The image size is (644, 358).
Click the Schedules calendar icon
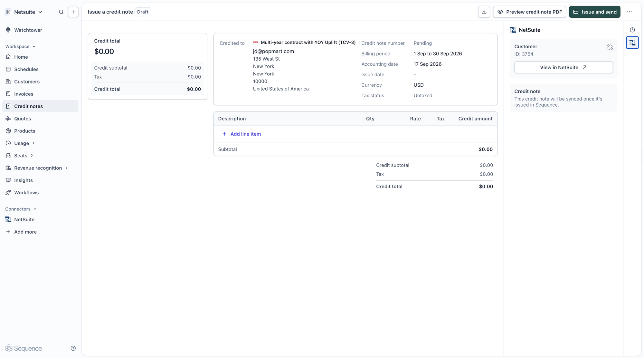coord(8,69)
